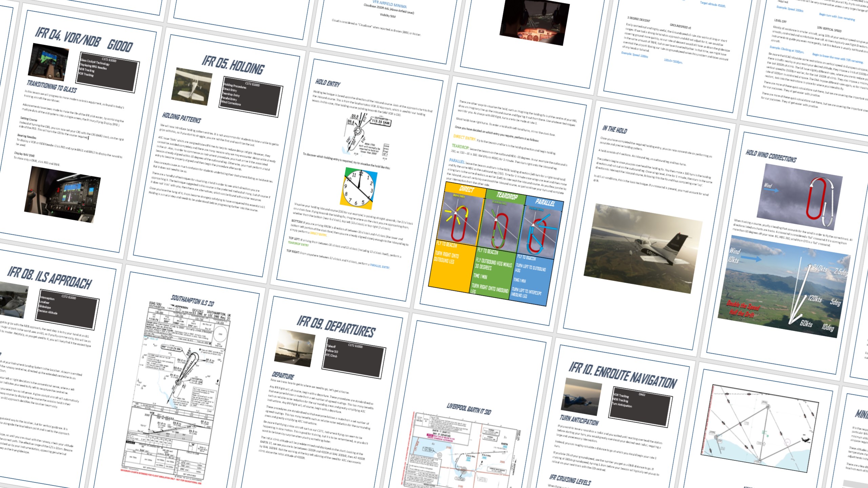Click the IFR 05 Holding page title

[233, 65]
